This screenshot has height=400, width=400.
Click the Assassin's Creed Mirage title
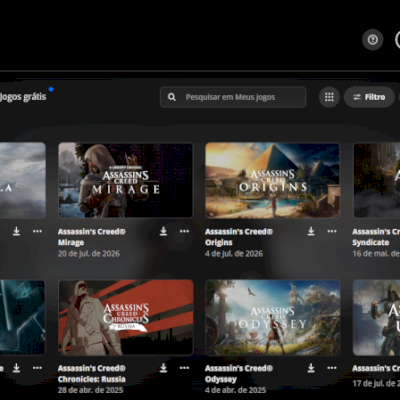92,237
